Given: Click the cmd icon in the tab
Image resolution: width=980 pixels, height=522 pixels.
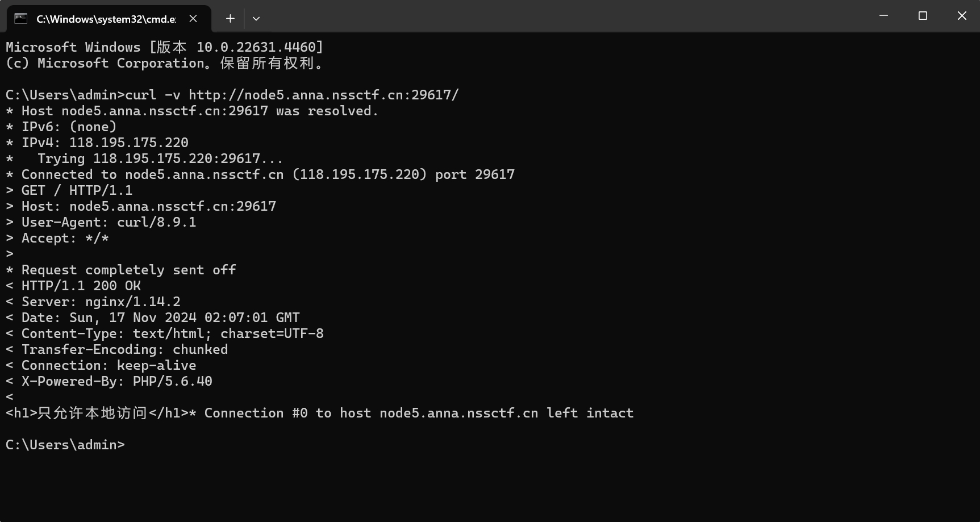Looking at the screenshot, I should point(21,19).
